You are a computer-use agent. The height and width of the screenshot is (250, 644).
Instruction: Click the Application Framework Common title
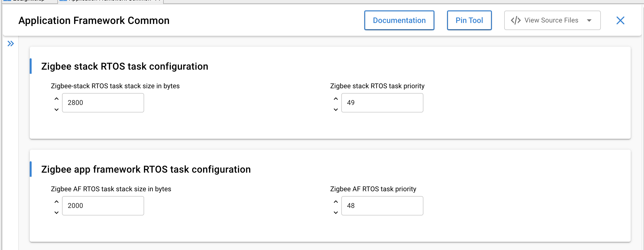click(94, 21)
